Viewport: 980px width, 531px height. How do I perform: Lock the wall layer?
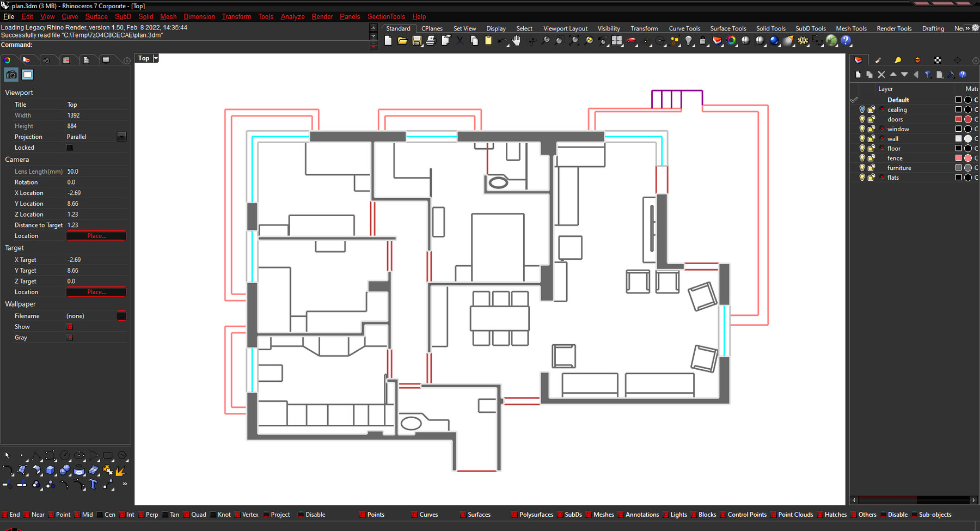tap(871, 139)
